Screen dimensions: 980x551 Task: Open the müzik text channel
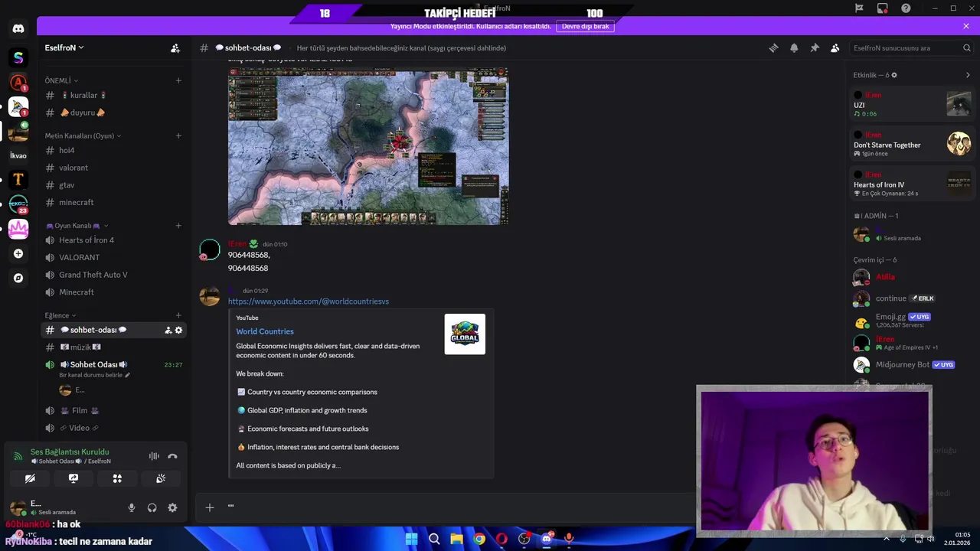pyautogui.click(x=113, y=347)
